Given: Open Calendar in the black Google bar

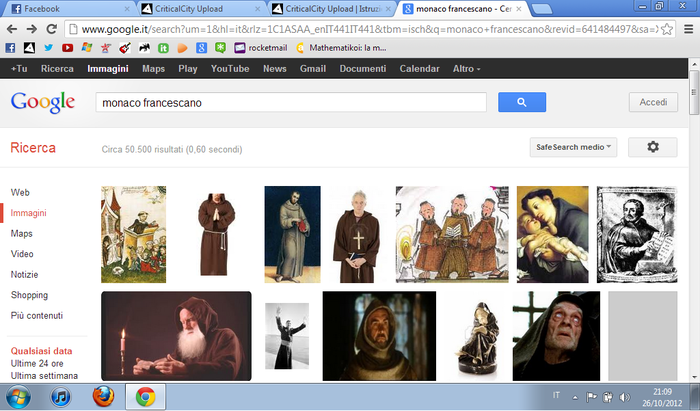Looking at the screenshot, I should click(x=419, y=69).
